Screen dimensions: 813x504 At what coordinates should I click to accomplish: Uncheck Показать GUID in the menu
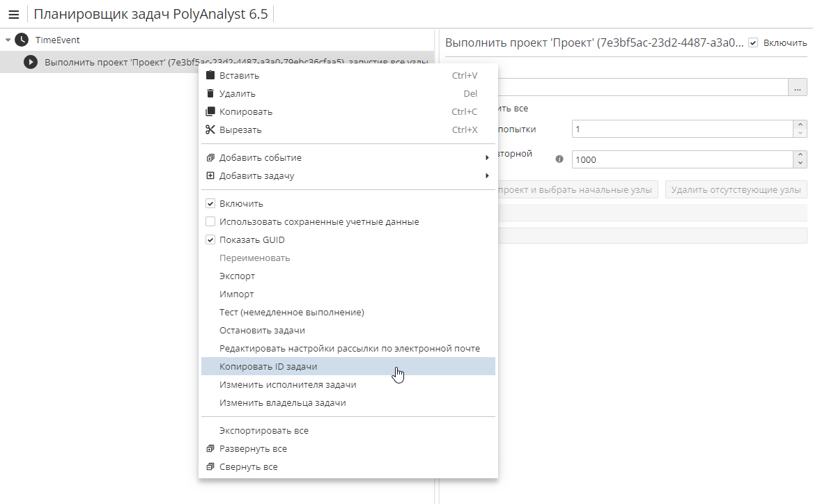pos(210,240)
